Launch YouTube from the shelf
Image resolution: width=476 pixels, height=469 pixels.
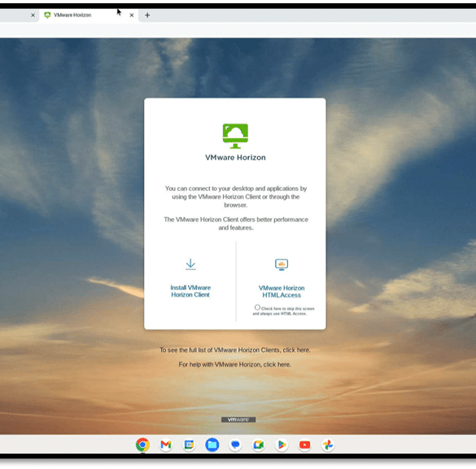click(305, 445)
